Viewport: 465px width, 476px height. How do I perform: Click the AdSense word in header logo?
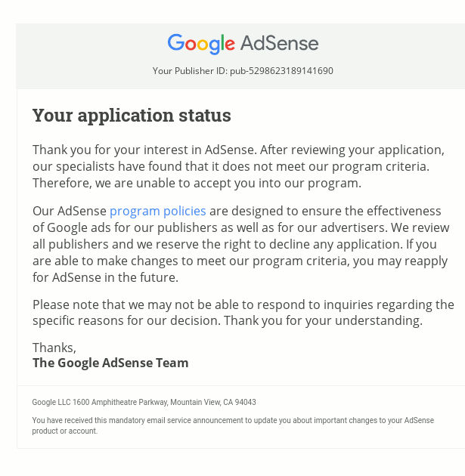(280, 43)
